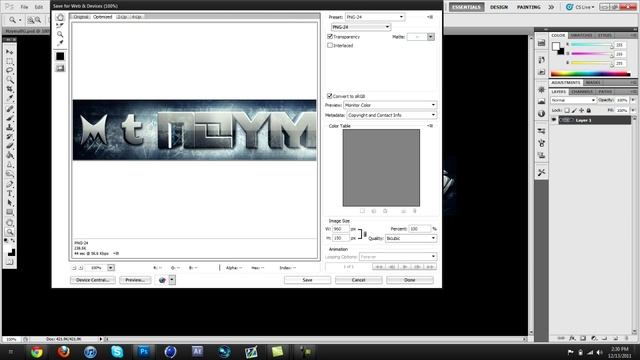Viewport: 640px width, 360px height.
Task: Open the browser preview dropdown arrow
Action: pos(172,280)
